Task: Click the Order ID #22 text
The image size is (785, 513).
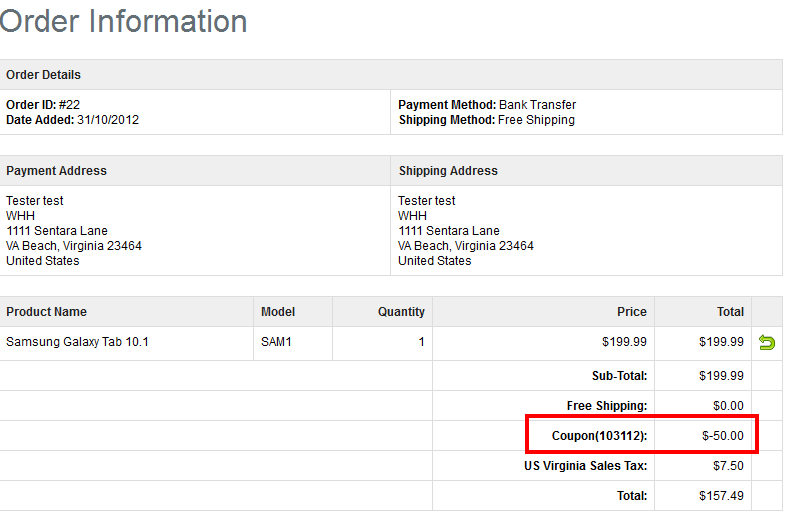Action: point(44,105)
